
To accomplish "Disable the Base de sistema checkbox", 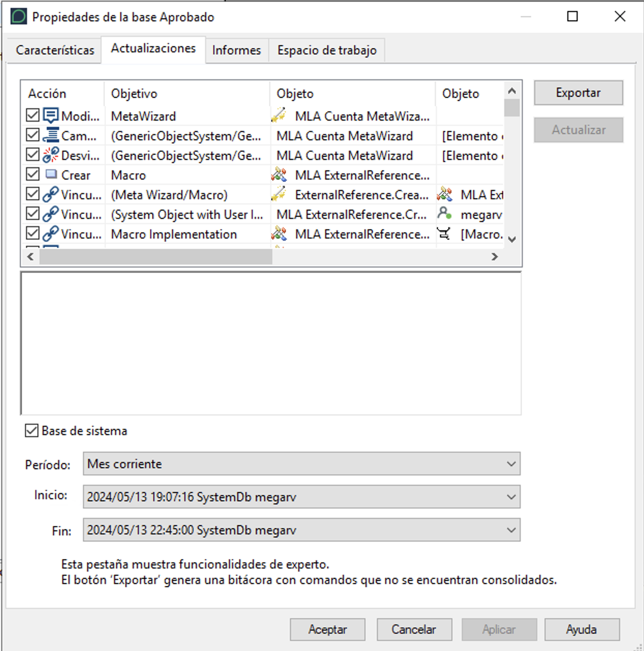I will coord(32,431).
